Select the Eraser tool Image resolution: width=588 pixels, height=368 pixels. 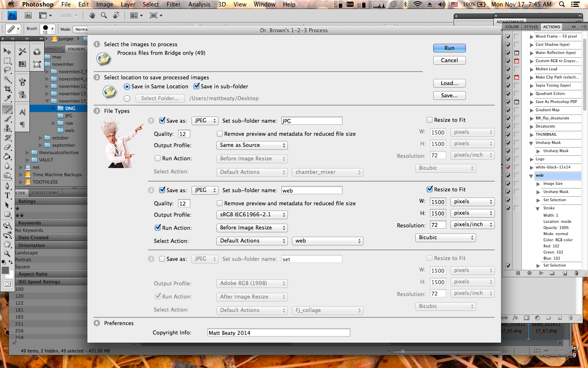pyautogui.click(x=7, y=147)
